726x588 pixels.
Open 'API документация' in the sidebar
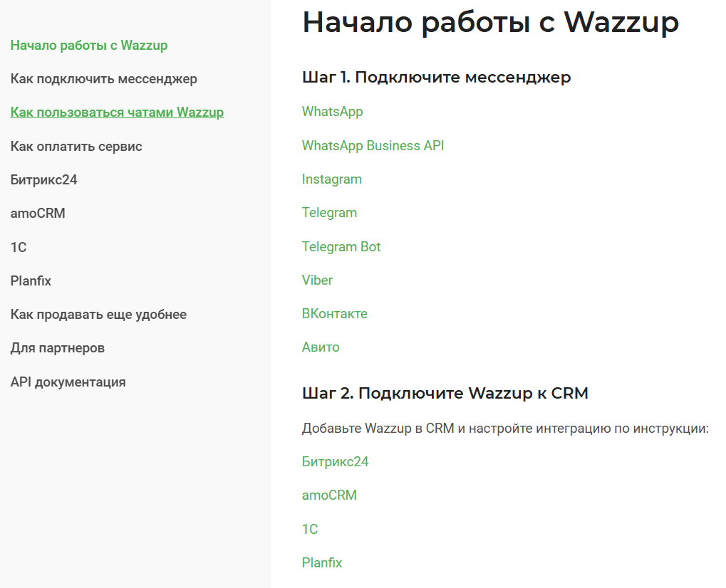click(x=68, y=382)
